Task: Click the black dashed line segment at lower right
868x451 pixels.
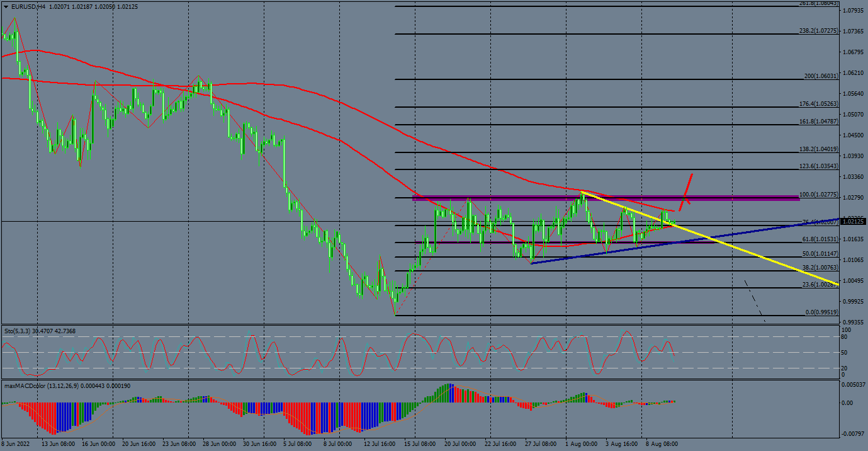Action: point(755,301)
